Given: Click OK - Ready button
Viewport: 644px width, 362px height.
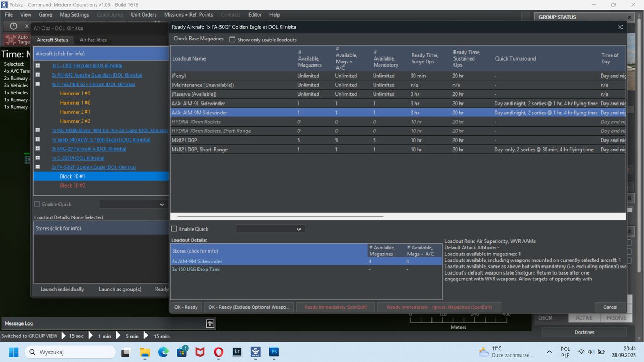Looking at the screenshot, I should click(x=186, y=307).
